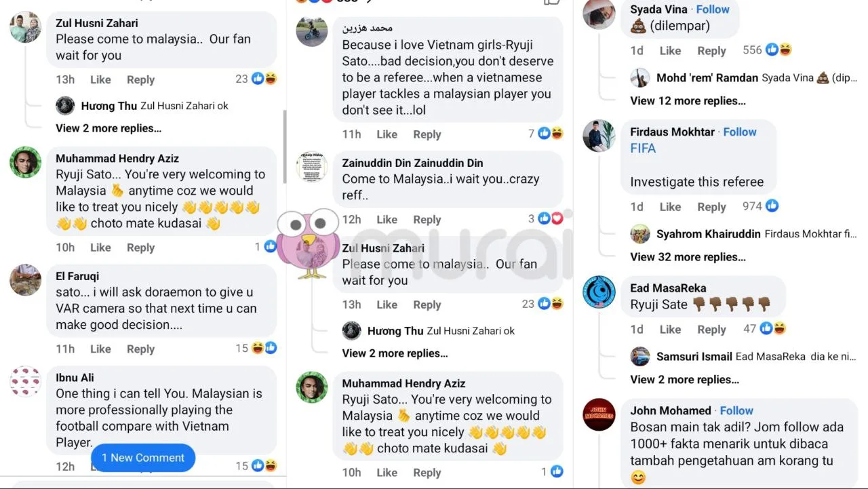Click reaction icons on Syada Vina's comment
The height and width of the screenshot is (489, 868).
click(778, 50)
